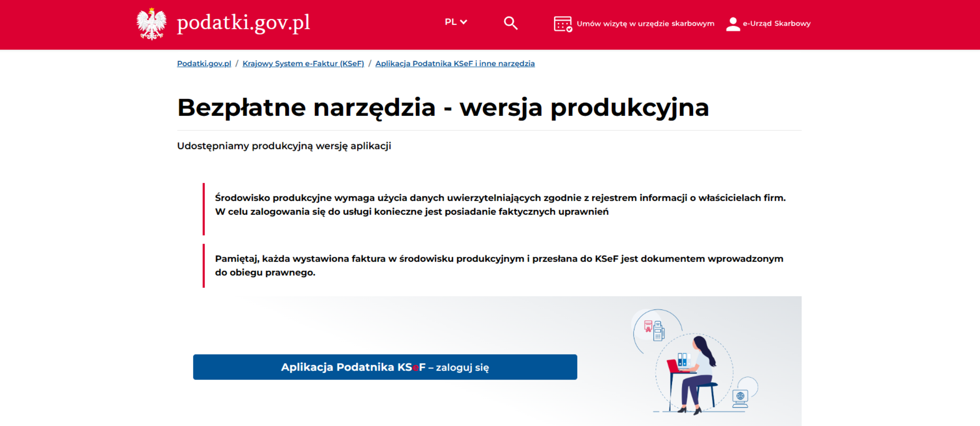The width and height of the screenshot is (980, 426).
Task: Select the heading 'Bezpłatne narzędzia - wersja produkcyjna'
Action: click(443, 107)
